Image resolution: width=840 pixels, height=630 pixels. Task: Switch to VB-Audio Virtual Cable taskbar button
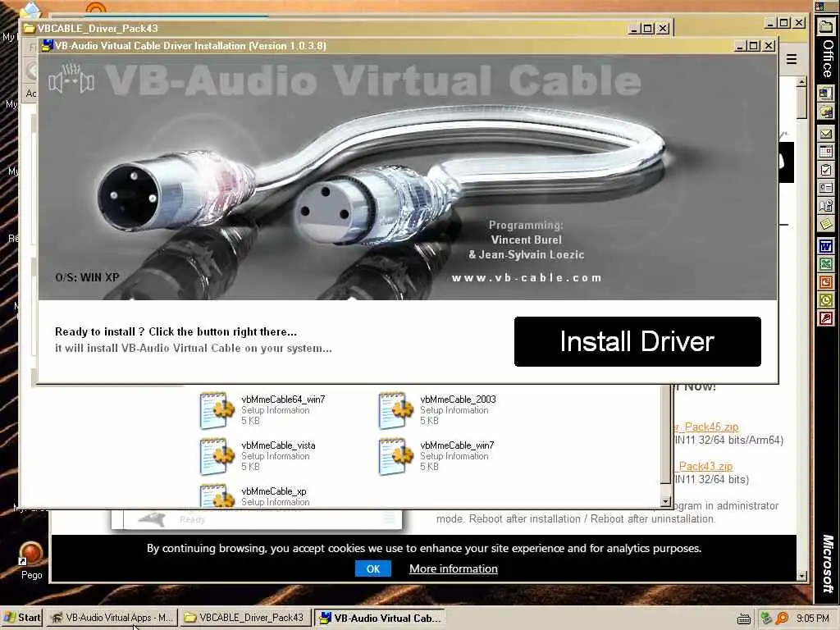click(380, 618)
